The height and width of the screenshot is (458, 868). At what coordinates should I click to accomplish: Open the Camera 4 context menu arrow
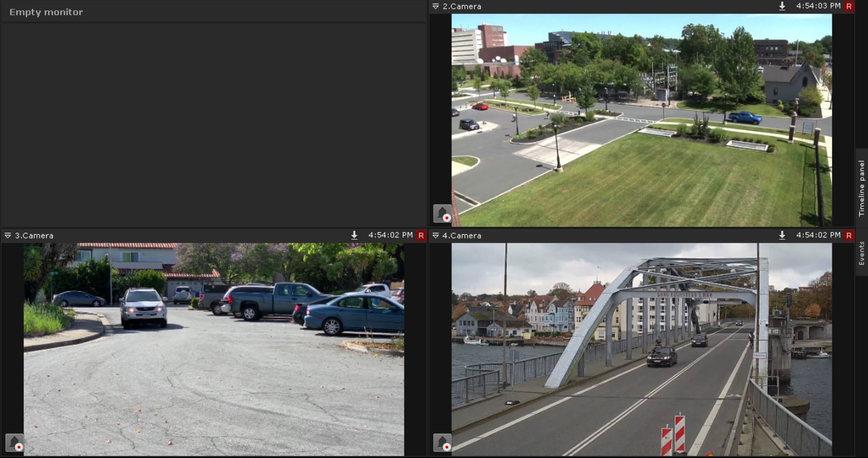436,235
